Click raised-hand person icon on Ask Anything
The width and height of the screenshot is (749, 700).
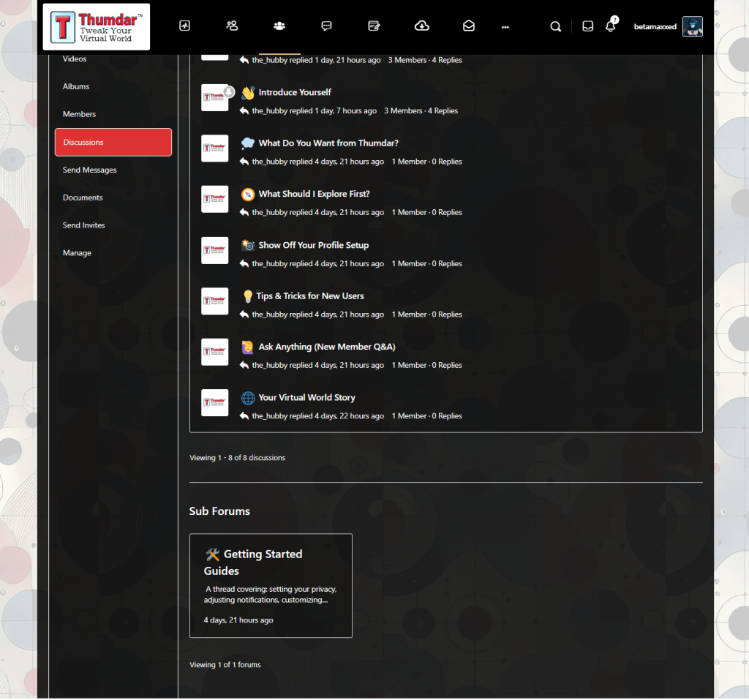tap(247, 347)
